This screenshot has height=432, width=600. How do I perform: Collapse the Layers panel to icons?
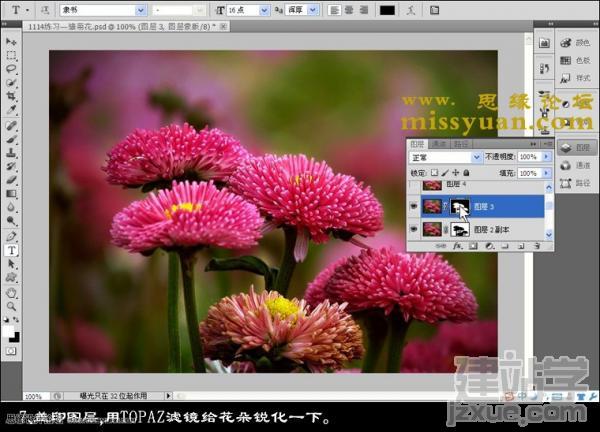[533, 144]
